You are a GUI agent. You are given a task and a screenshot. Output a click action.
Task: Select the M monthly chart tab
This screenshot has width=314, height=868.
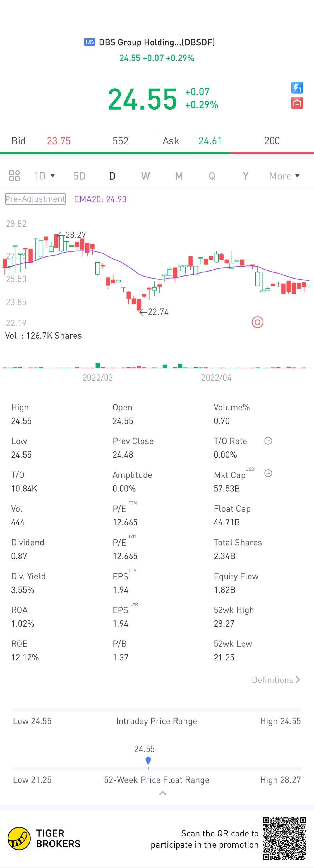[x=179, y=176]
